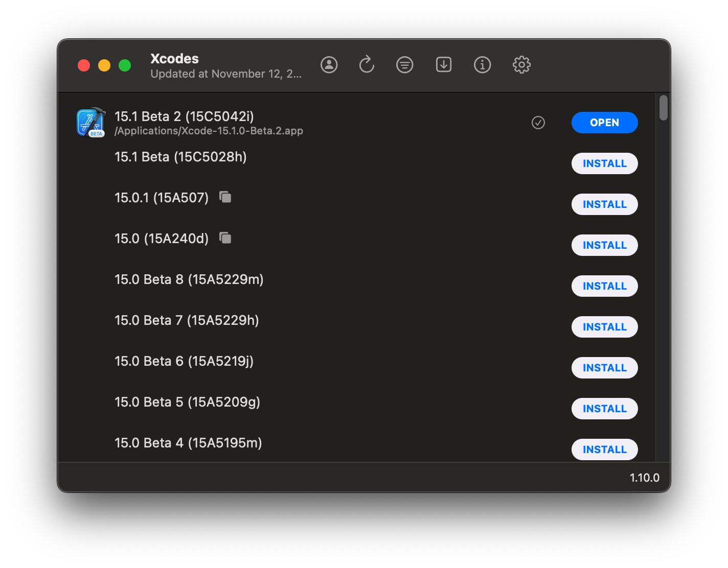Viewport: 728px width, 568px height.
Task: Install Xcode 15.0 Beta 5
Action: [x=604, y=409]
